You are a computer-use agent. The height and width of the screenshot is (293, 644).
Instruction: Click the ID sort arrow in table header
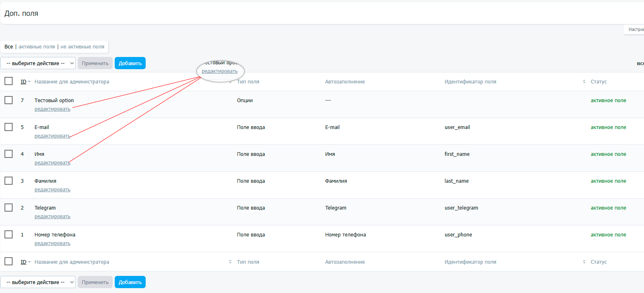click(29, 82)
